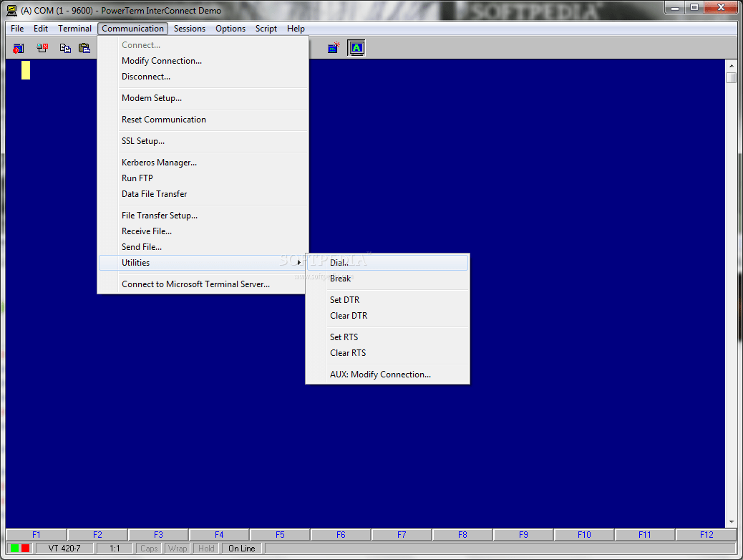Click the F6 soft key button
The width and height of the screenshot is (743, 560).
(x=341, y=535)
